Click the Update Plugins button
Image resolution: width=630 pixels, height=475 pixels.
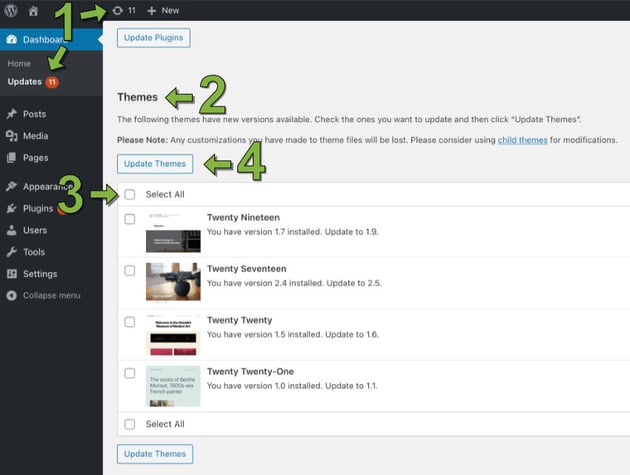[x=153, y=38]
